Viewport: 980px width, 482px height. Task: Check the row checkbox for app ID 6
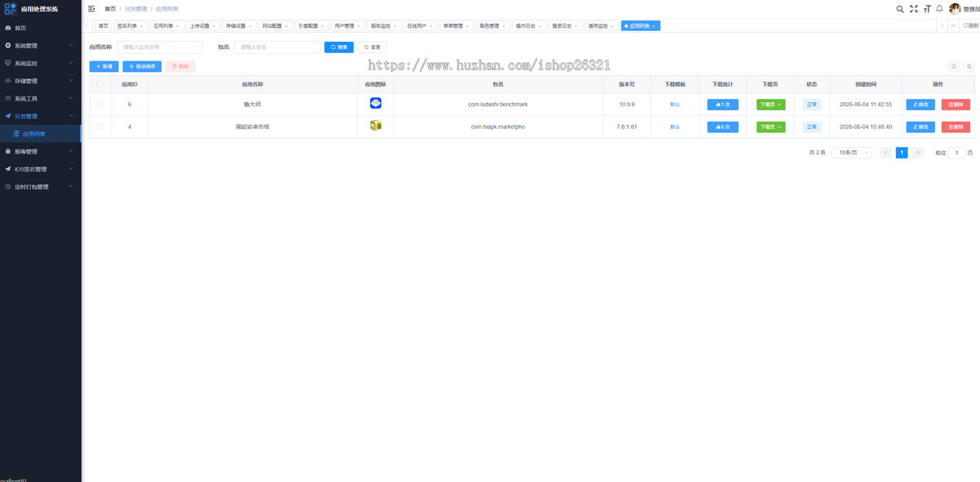[100, 105]
